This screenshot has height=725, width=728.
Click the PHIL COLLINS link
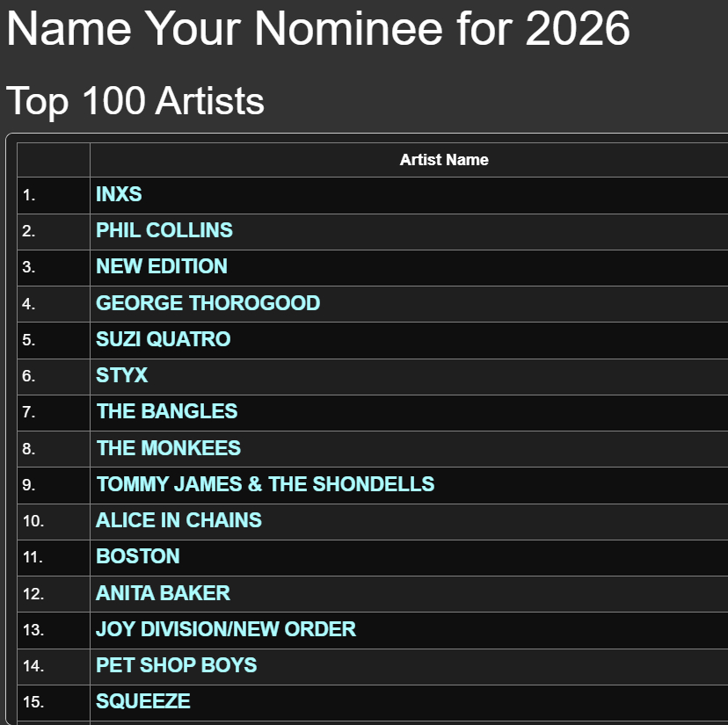click(164, 230)
